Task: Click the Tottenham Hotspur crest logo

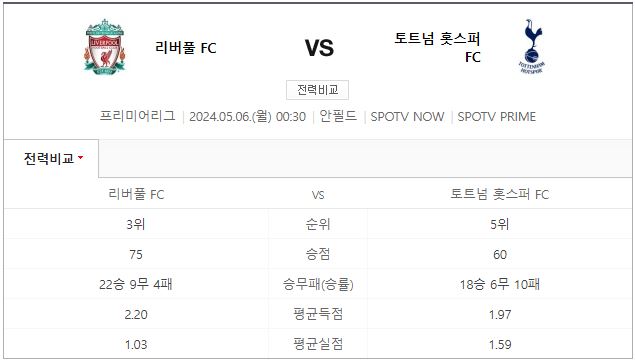Action: coord(532,47)
